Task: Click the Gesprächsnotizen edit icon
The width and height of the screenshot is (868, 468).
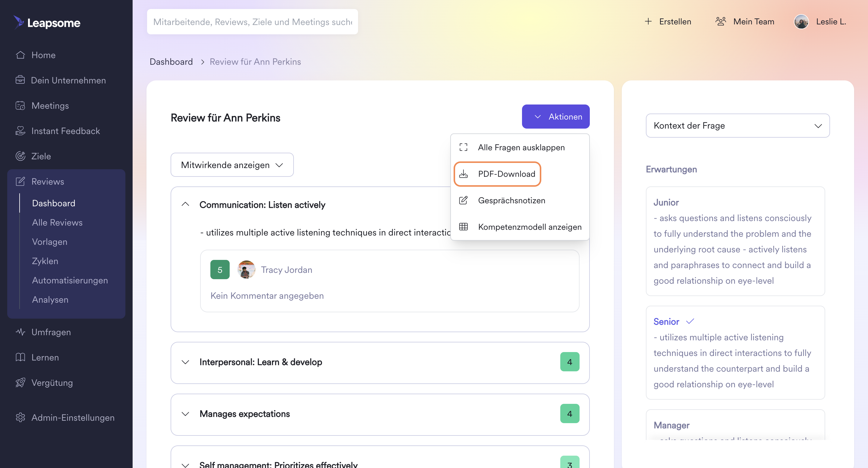Action: [x=463, y=200]
